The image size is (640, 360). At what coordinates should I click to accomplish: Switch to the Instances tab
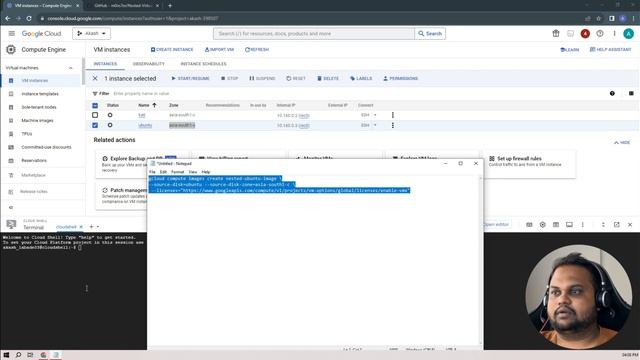pos(105,64)
